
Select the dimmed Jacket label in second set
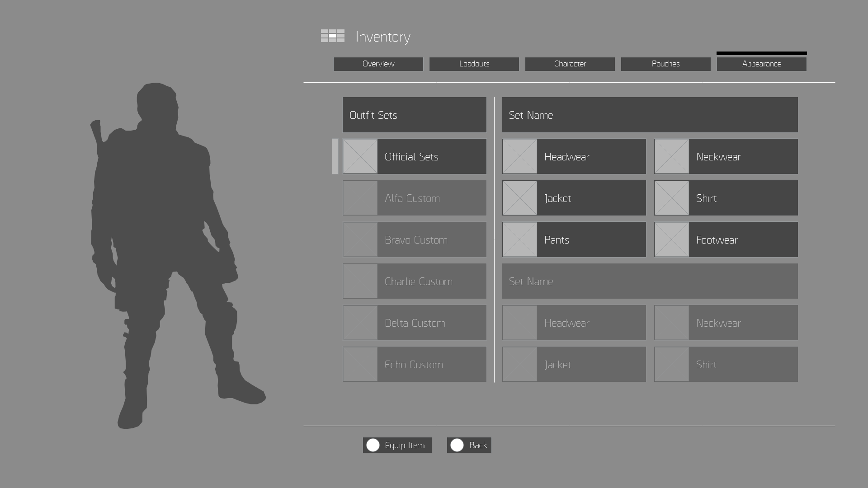557,365
